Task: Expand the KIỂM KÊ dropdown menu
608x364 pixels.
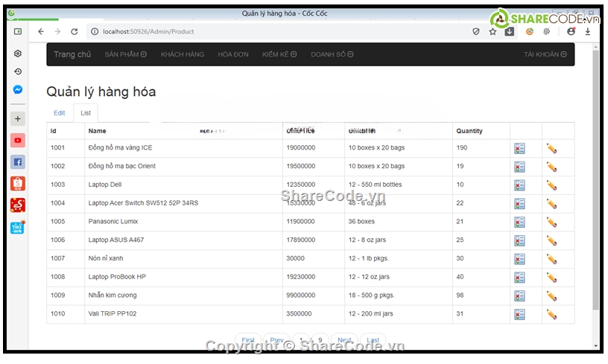Action: 279,54
